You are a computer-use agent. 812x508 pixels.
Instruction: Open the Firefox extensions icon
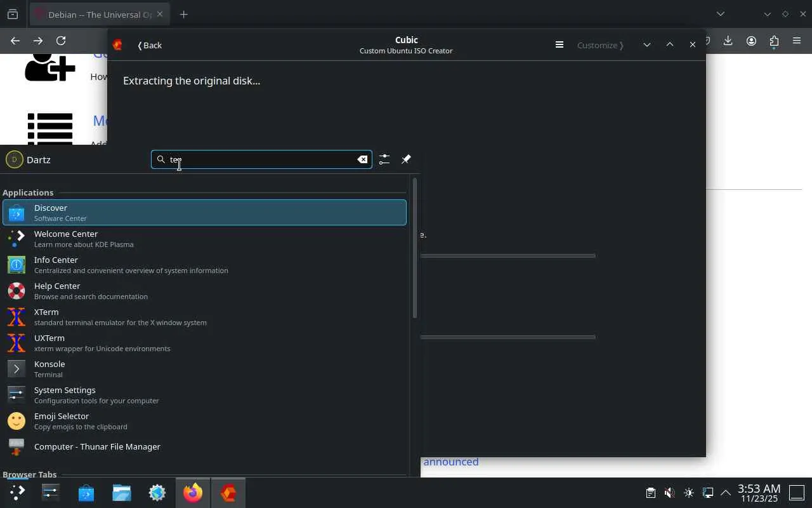774,41
